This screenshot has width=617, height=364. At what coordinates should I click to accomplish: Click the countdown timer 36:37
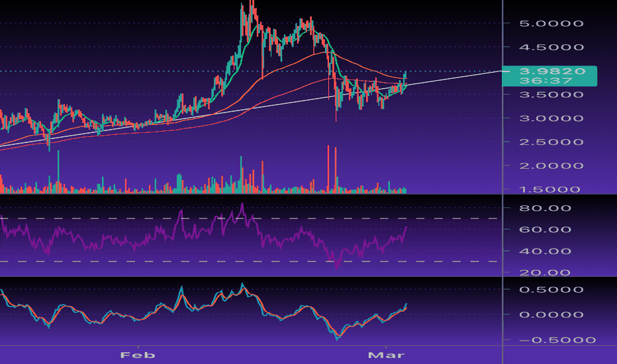coord(546,81)
